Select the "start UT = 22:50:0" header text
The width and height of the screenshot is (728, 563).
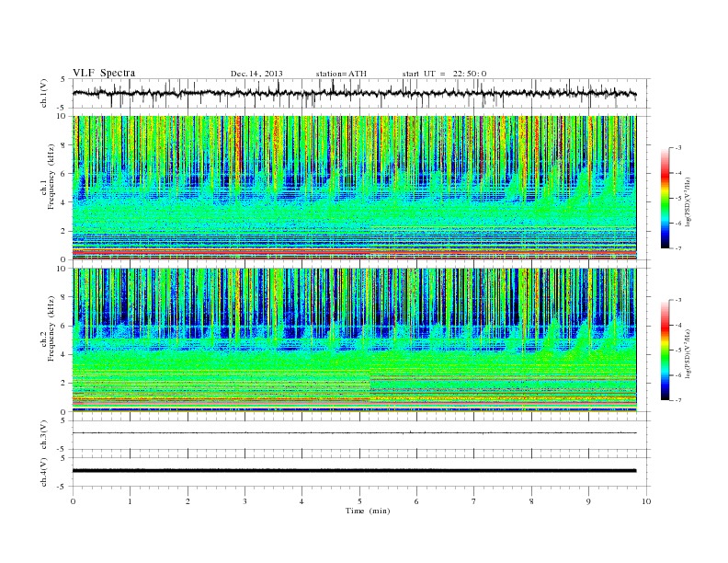coord(444,74)
